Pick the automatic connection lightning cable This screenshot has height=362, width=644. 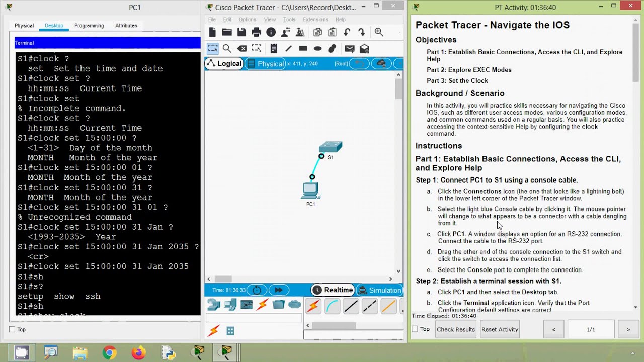coord(313,306)
